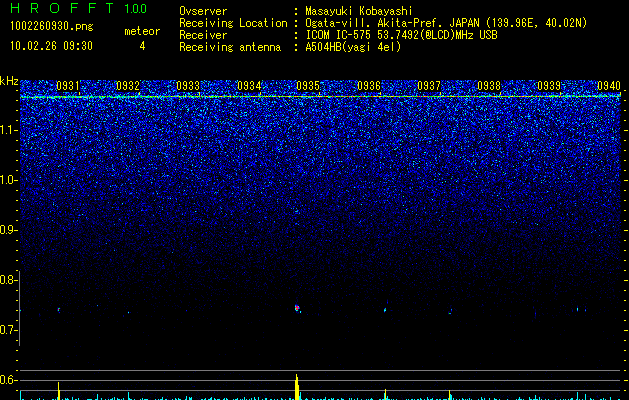629x400 pixels.
Task: Click the bright red meteor echo at 0935
Action: point(297,308)
